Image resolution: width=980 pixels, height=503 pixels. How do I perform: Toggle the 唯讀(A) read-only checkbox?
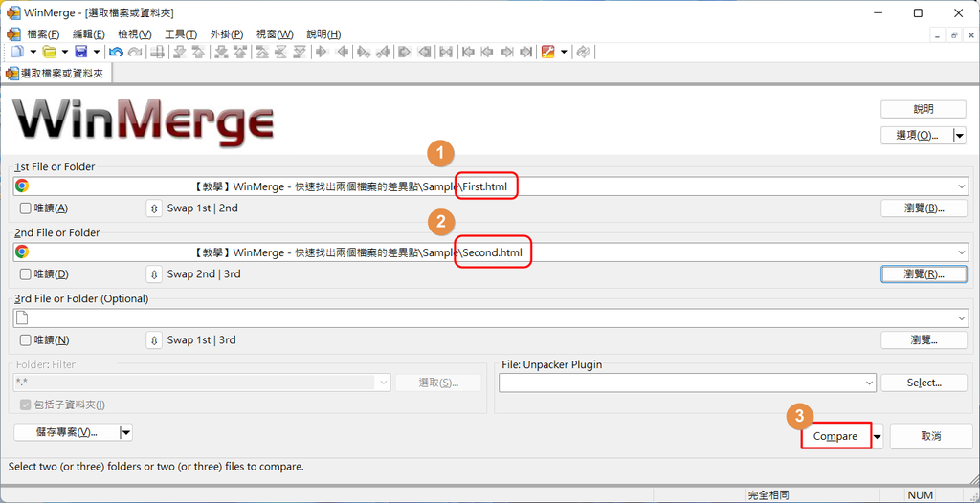pos(25,208)
